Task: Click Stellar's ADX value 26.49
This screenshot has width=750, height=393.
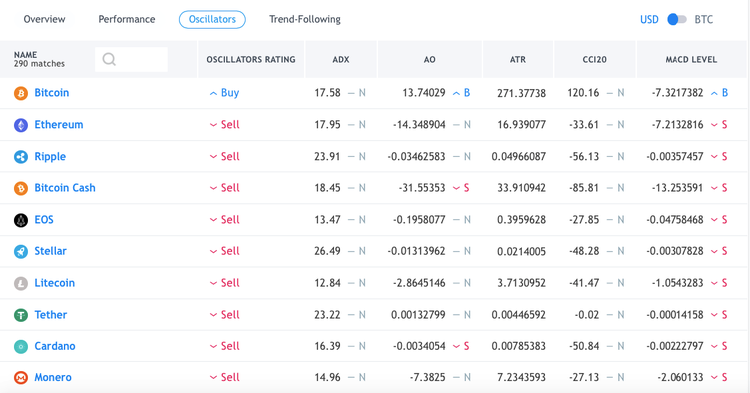Action: pos(327,251)
